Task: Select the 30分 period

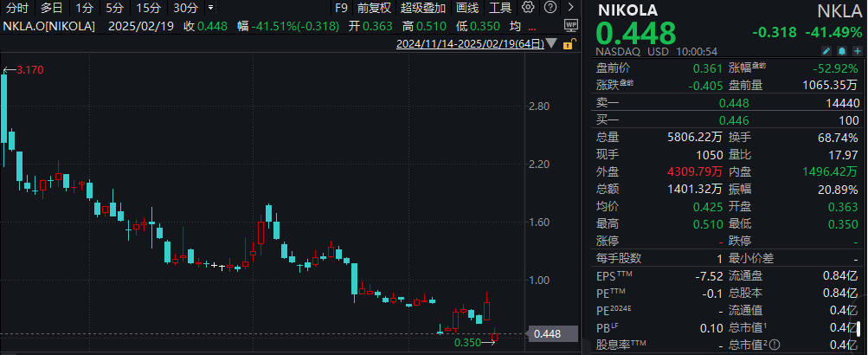Action: point(185,9)
